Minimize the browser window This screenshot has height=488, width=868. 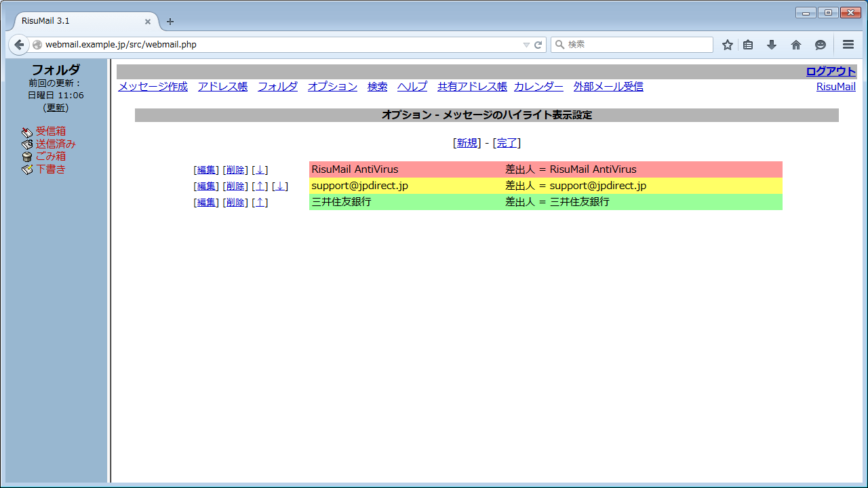806,12
